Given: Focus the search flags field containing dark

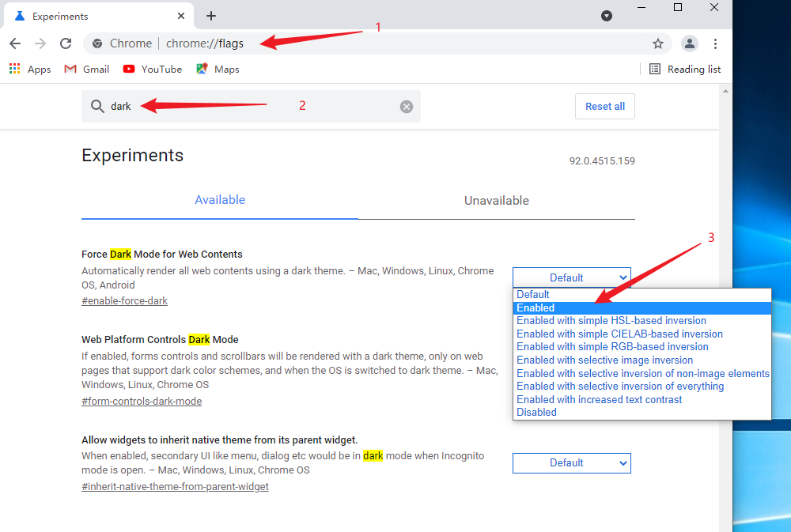Looking at the screenshot, I should coord(252,107).
